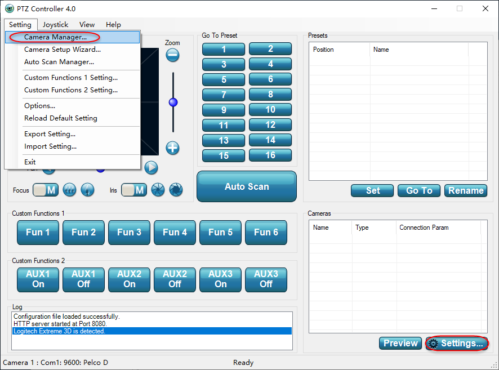Click the Preview button under Cameras
Screen dimensions: 499x370
tap(400, 343)
